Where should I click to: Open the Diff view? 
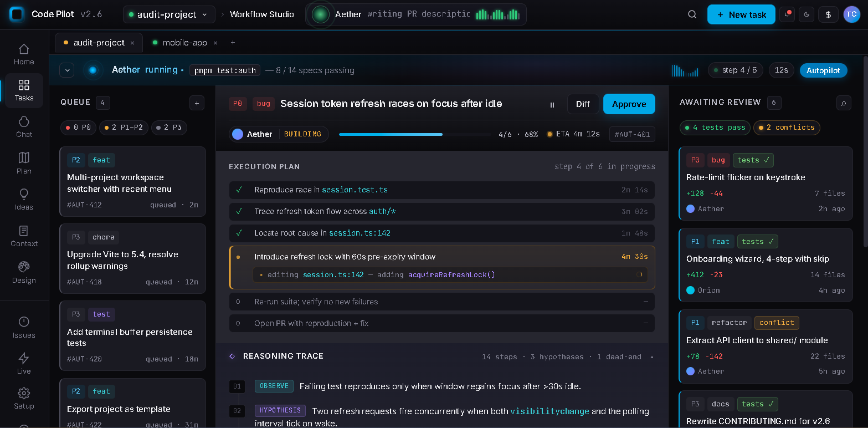tap(583, 104)
